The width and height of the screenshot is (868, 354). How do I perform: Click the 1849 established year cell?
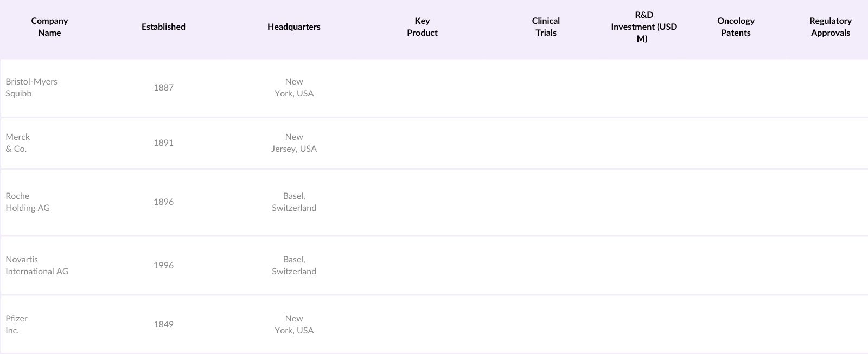tap(163, 325)
